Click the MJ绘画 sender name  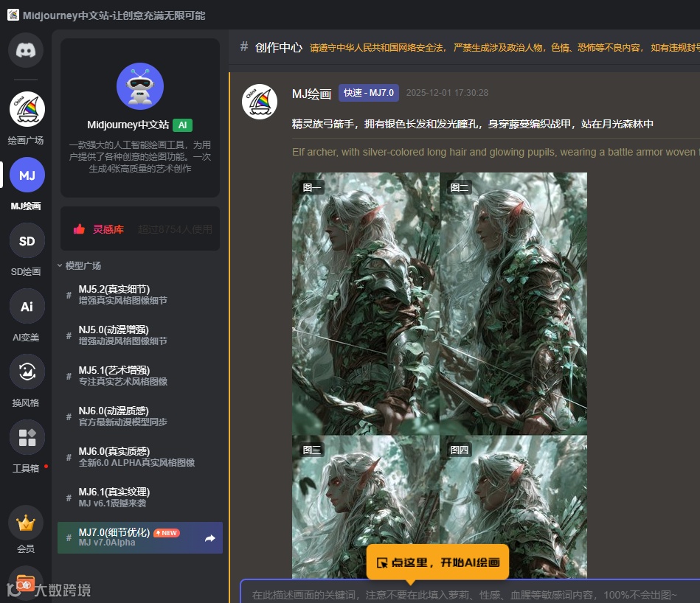pyautogui.click(x=311, y=94)
